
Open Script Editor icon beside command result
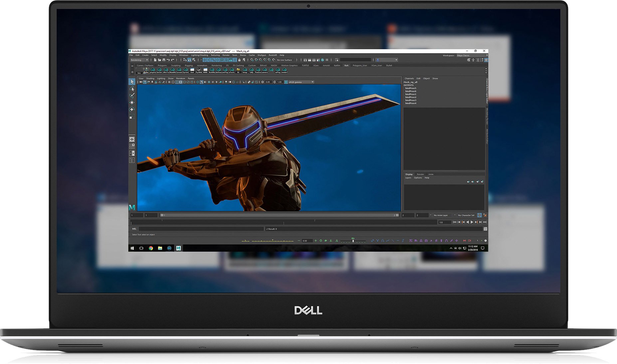[485, 229]
